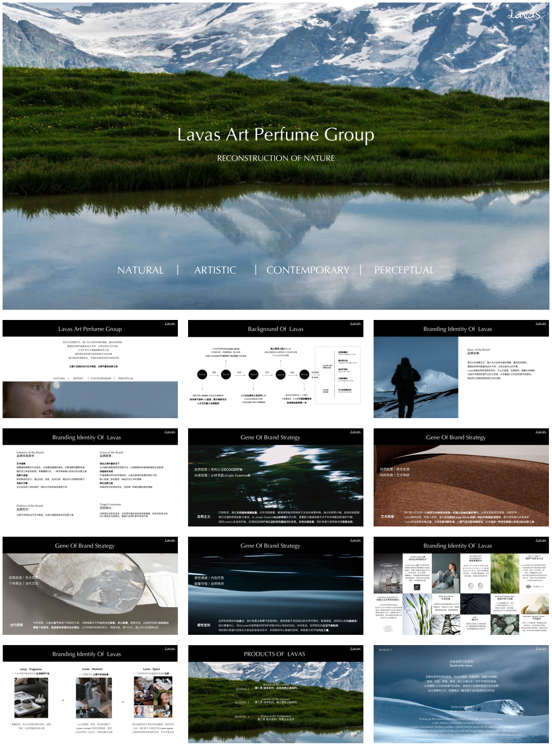Click the Lavas logo on the PRODUCTS OF LAVAS slide
Image resolution: width=552 pixels, height=756 pixels.
pyautogui.click(x=354, y=649)
